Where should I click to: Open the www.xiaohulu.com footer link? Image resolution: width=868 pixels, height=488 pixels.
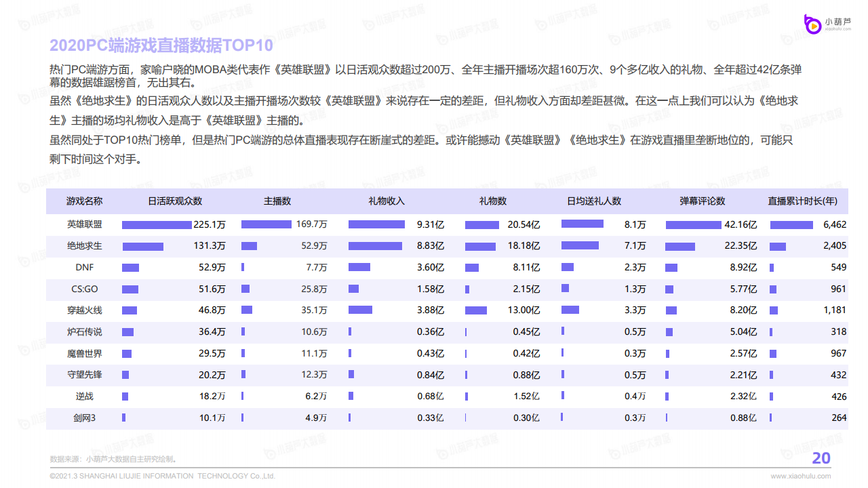pos(801,476)
